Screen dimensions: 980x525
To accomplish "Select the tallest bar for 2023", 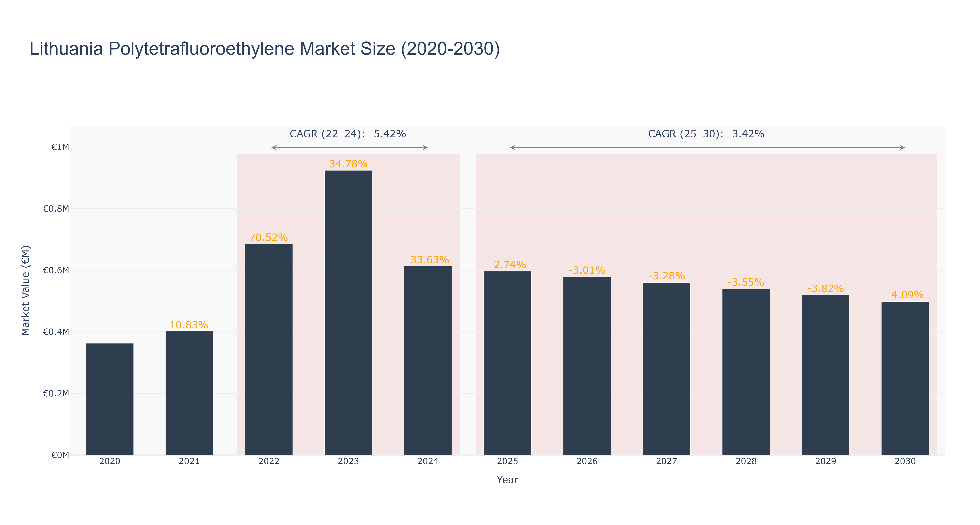I will 348,313.
